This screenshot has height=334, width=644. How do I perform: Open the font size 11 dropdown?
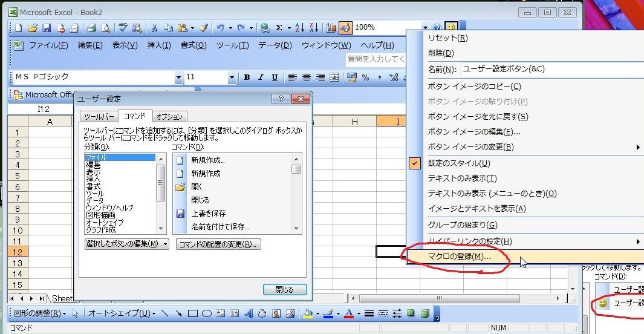232,77
